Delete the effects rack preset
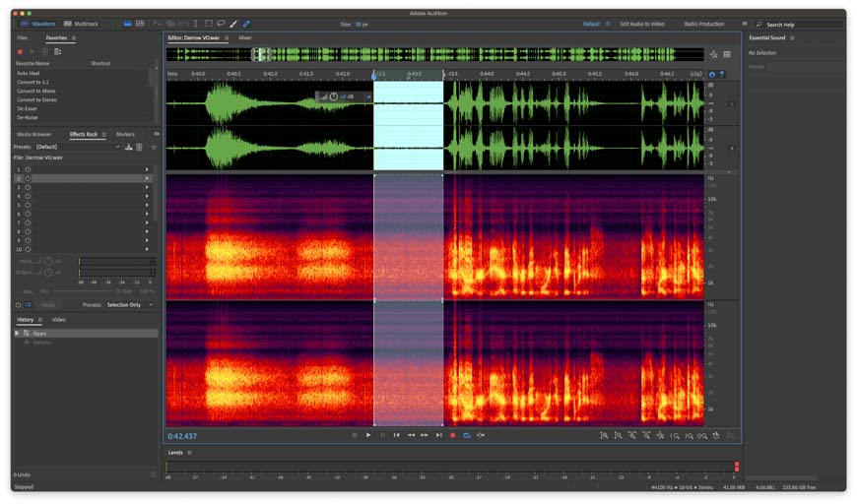 coord(140,147)
